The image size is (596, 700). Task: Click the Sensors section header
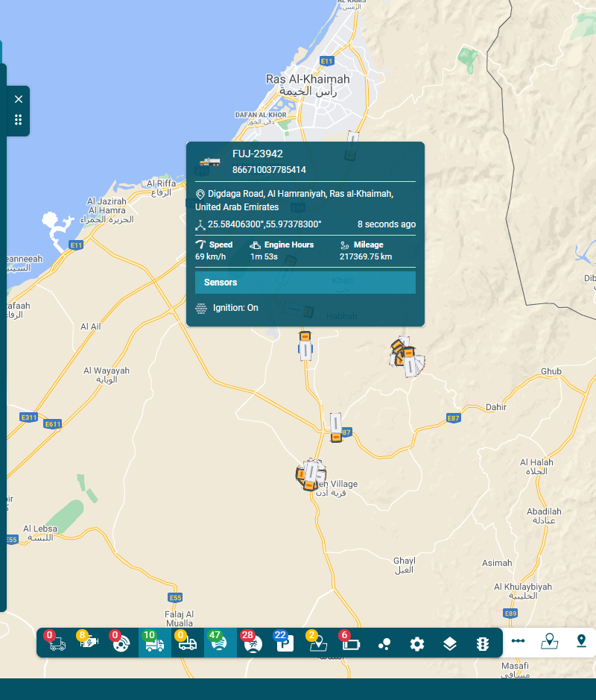click(x=305, y=283)
